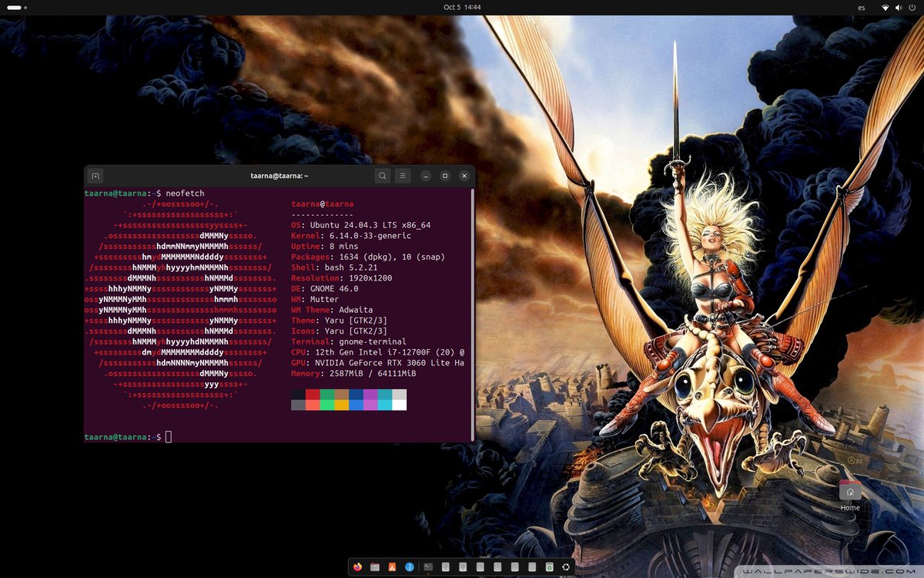The width and height of the screenshot is (924, 578).
Task: Close the taarna@taarna terminal window
Action: (x=464, y=176)
